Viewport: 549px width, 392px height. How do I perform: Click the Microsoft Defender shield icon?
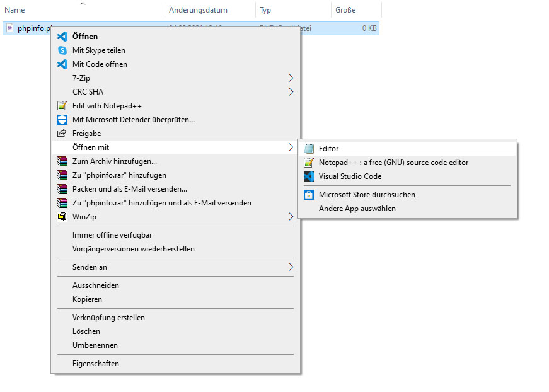pos(62,120)
